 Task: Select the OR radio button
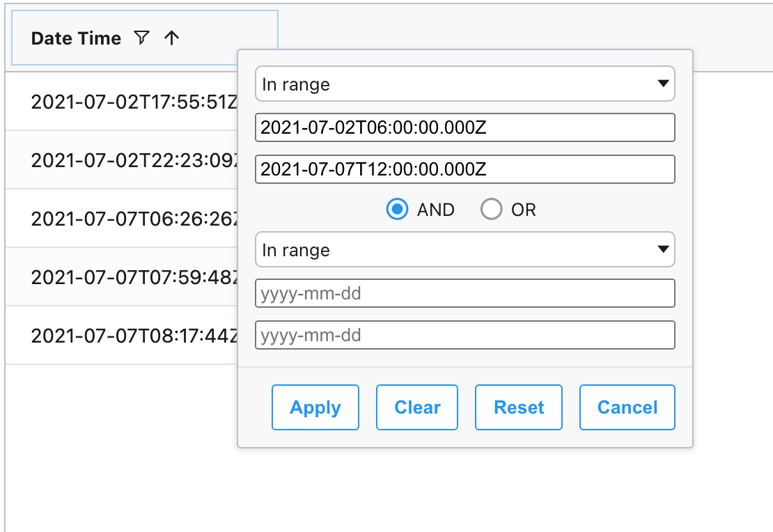click(492, 209)
